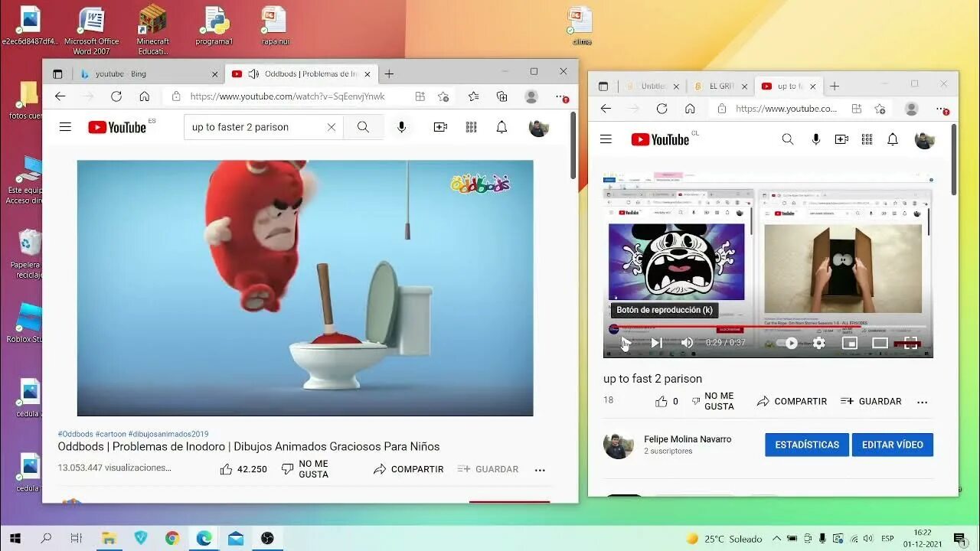Viewport: 980px width, 551px height.
Task: Toggle autoplay switch in right video player
Action: (x=788, y=343)
